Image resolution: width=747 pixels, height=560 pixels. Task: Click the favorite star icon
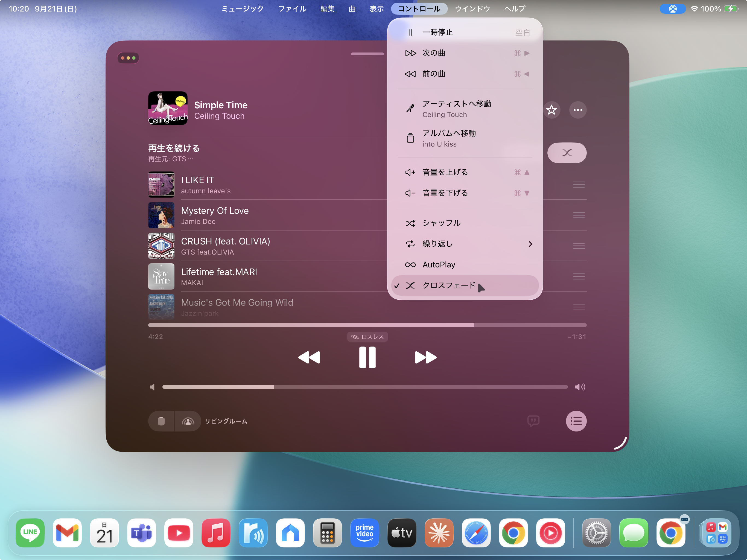[551, 110]
